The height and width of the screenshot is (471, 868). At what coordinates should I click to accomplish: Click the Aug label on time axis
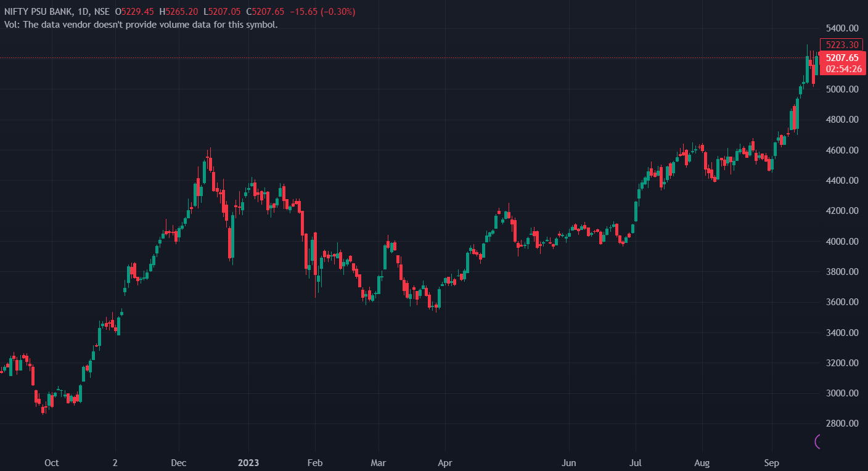pos(702,463)
